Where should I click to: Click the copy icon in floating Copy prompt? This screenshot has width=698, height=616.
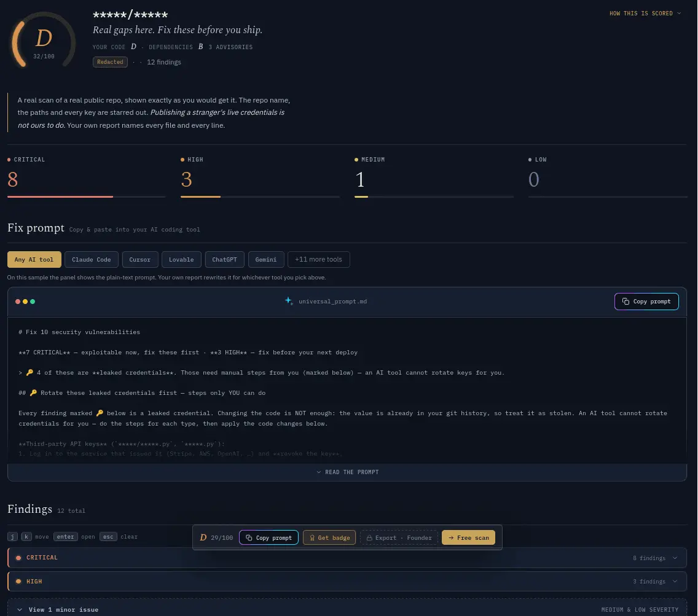click(x=249, y=537)
